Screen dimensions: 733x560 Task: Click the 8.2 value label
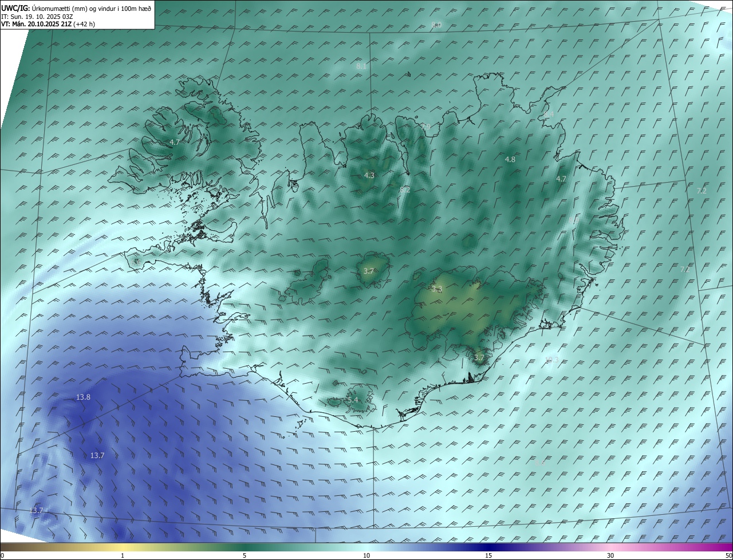[405, 190]
